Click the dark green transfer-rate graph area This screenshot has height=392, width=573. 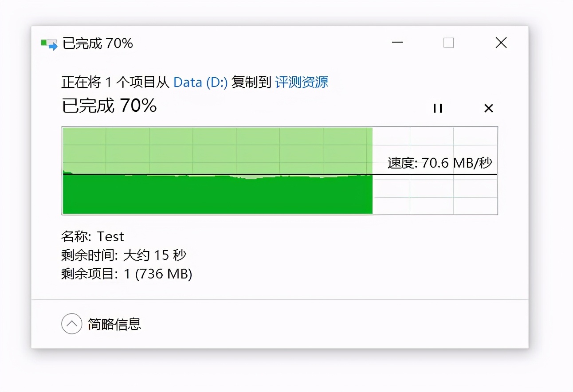pos(217,195)
